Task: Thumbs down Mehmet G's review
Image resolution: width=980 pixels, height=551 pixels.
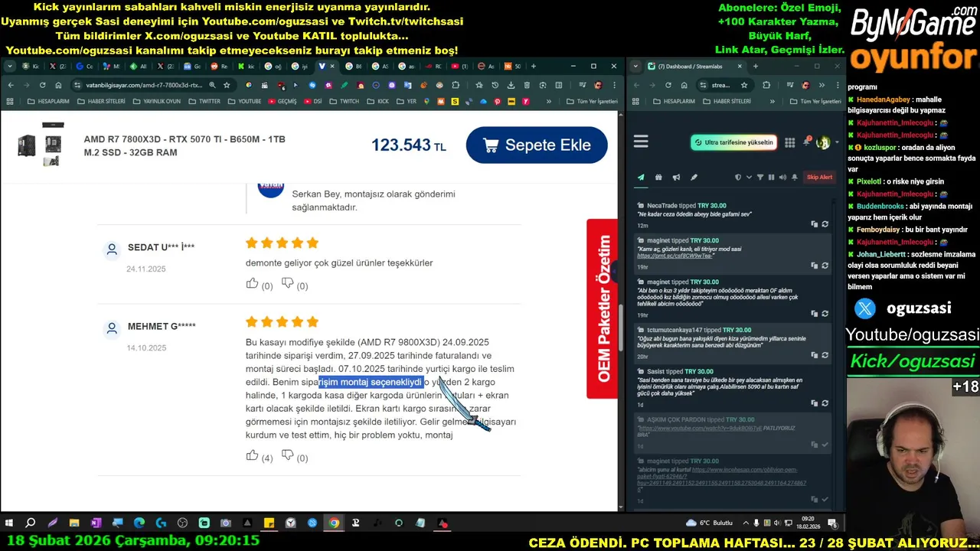Action: pyautogui.click(x=287, y=456)
